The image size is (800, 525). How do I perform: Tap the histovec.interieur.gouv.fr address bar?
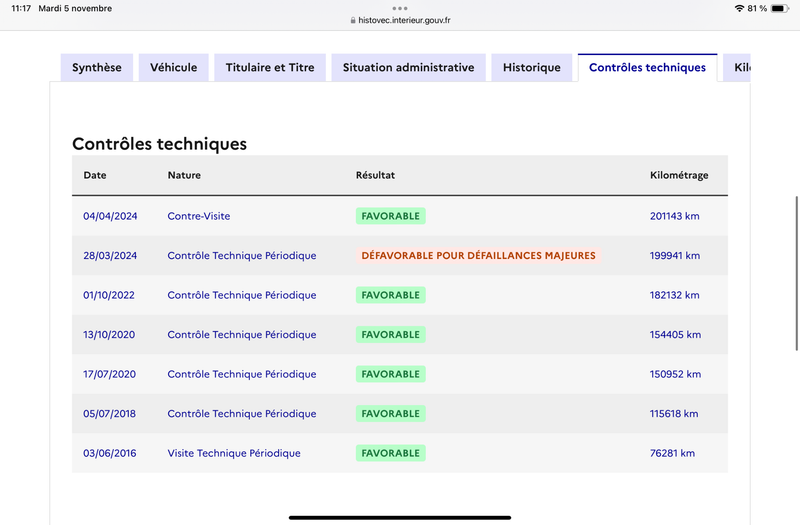click(x=400, y=20)
